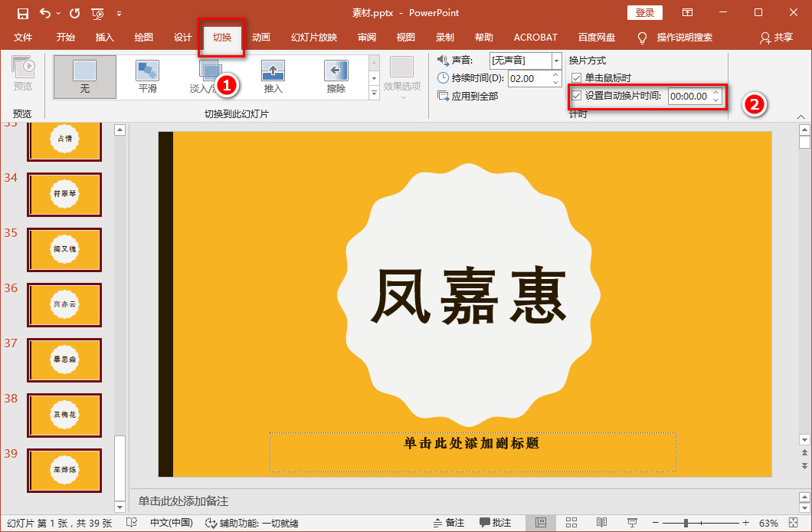This screenshot has height=532, width=812.
Task: Select the Fade (淡入/淡出) transition
Action: (209, 77)
